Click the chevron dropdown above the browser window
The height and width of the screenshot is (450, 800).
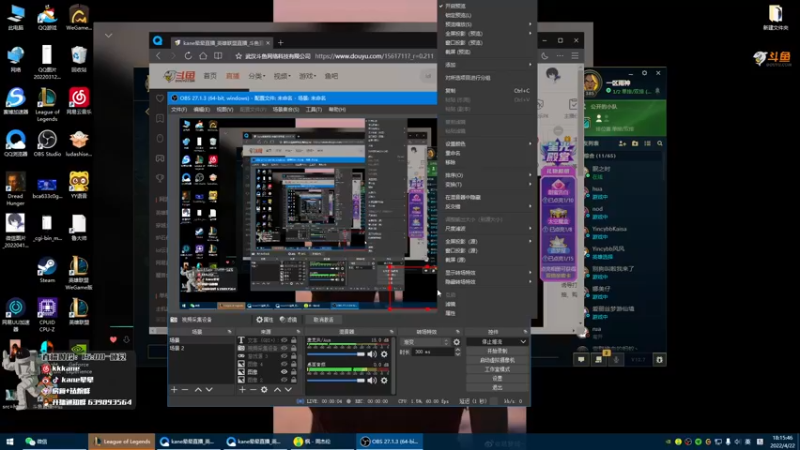click(109, 36)
